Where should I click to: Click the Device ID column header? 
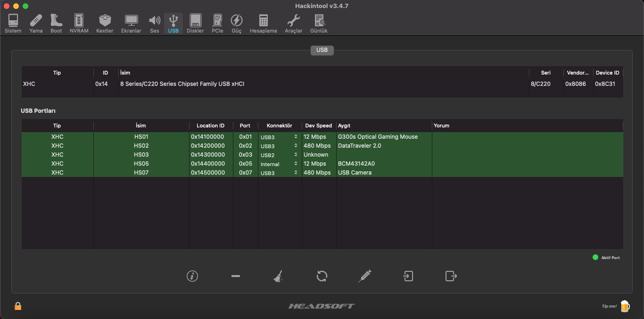pos(607,73)
